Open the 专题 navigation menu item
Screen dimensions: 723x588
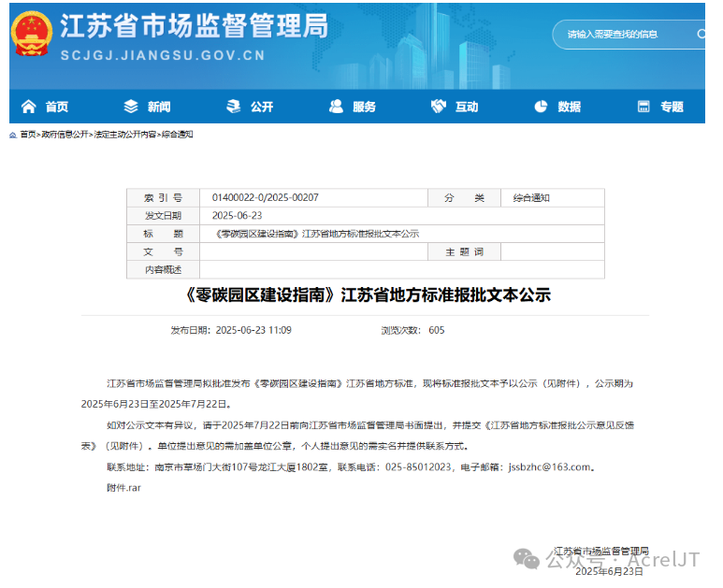point(672,107)
